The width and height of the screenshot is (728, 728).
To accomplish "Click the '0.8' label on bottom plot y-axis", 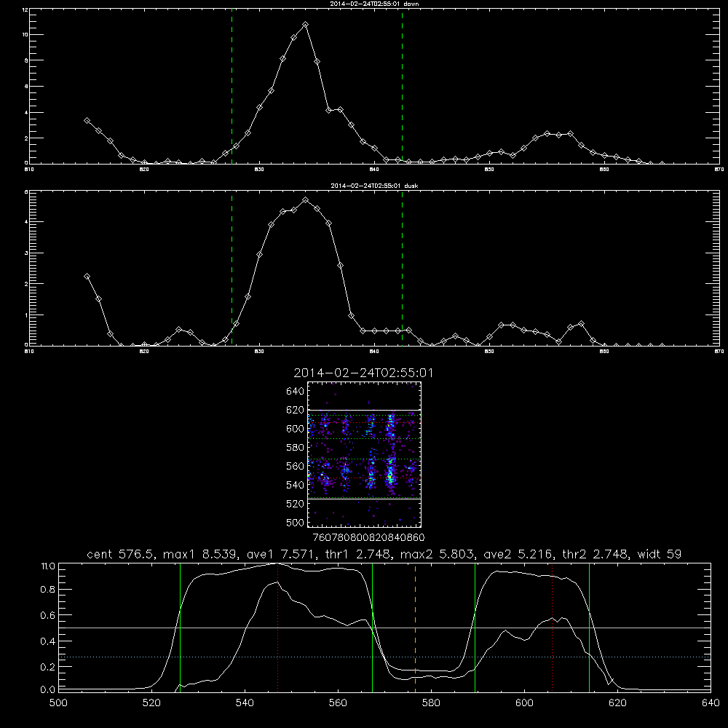I will (48, 590).
